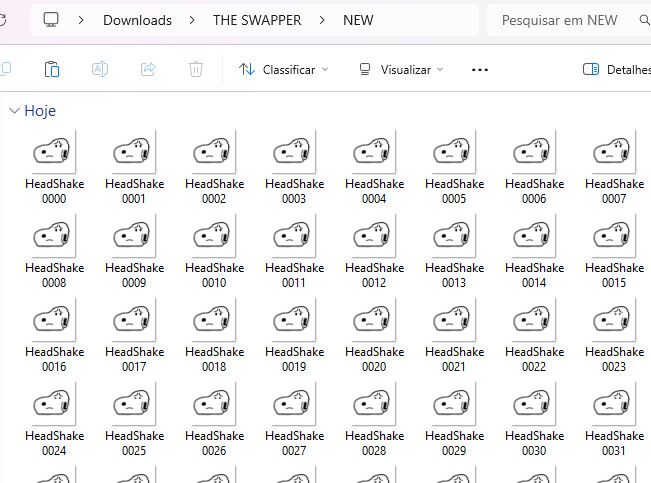Click the This PC monitor icon
This screenshot has width=651, height=483.
(x=51, y=20)
